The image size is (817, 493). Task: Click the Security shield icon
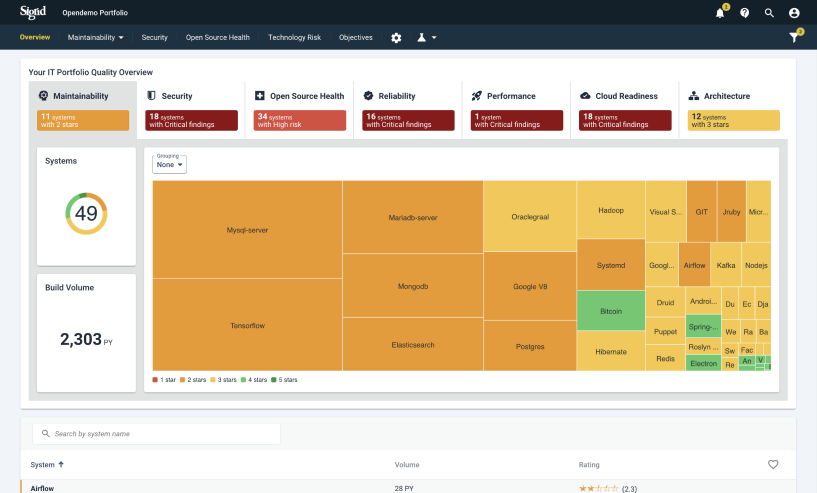[152, 96]
